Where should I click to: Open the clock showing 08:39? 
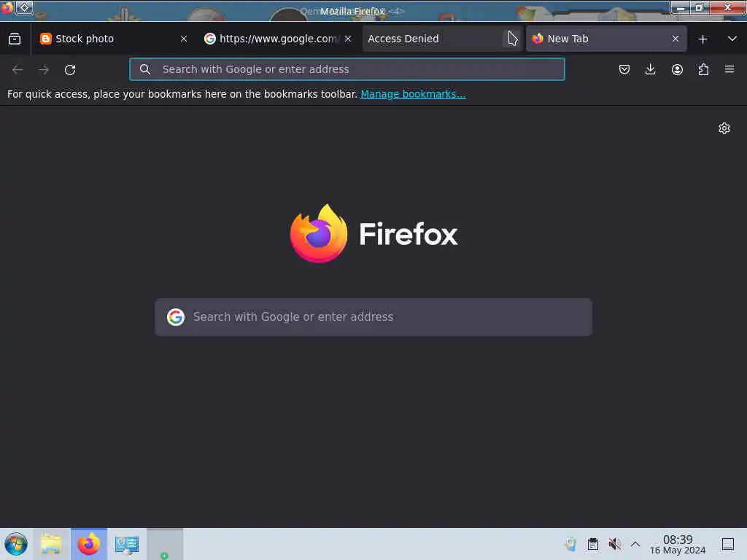[x=678, y=544]
